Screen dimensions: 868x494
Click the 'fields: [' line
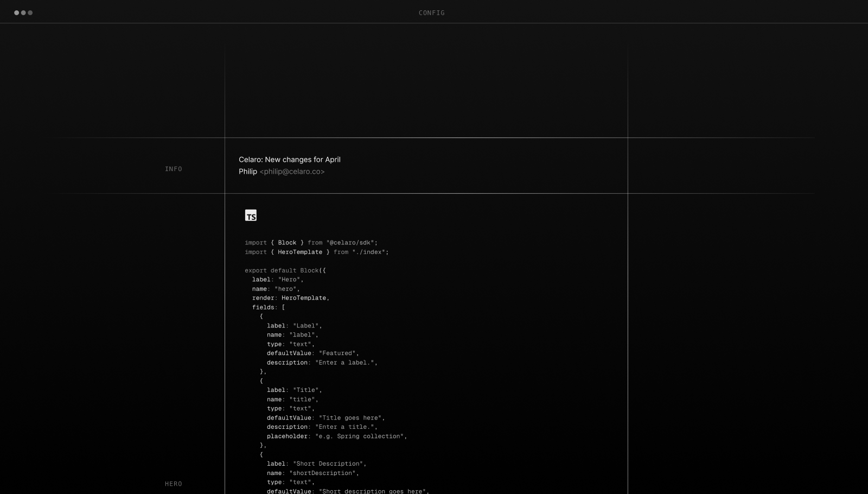point(269,307)
